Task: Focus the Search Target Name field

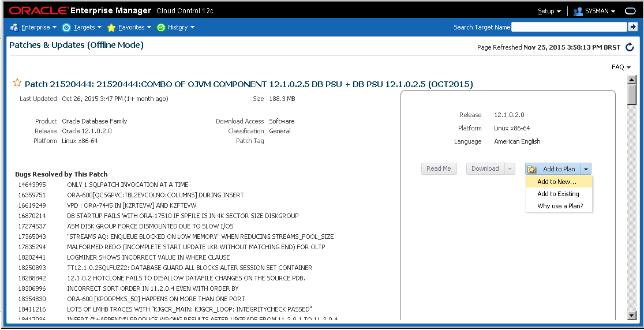Action: (x=569, y=27)
